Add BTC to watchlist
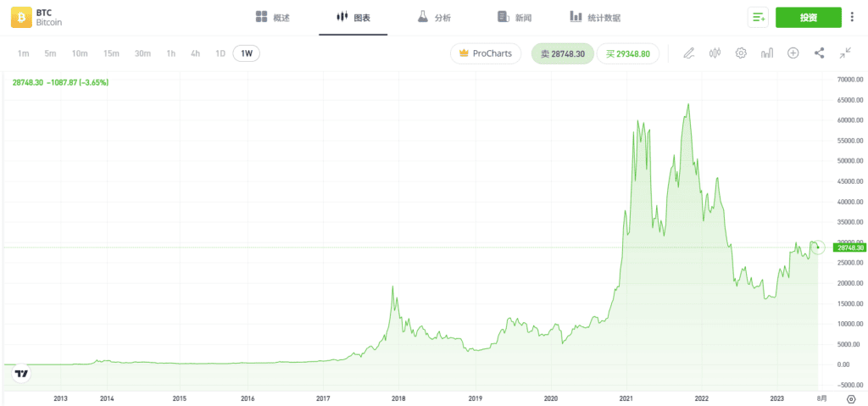The image size is (868, 406). click(758, 18)
